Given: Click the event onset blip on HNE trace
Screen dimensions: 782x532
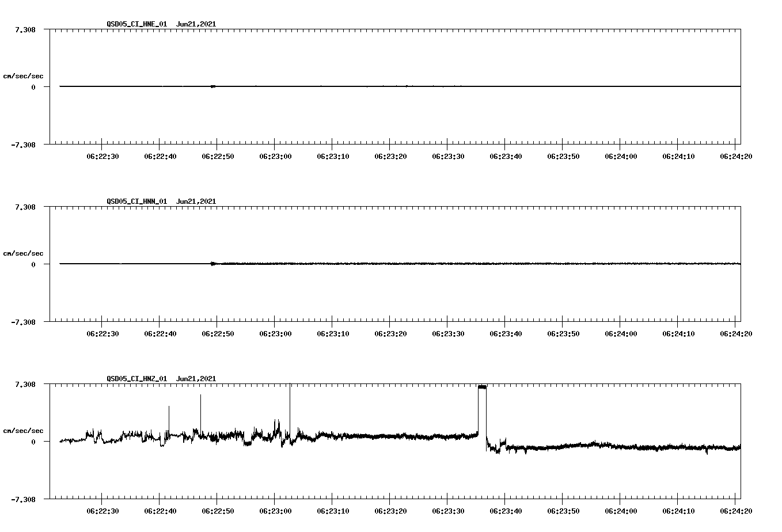Looking at the screenshot, I should (213, 86).
